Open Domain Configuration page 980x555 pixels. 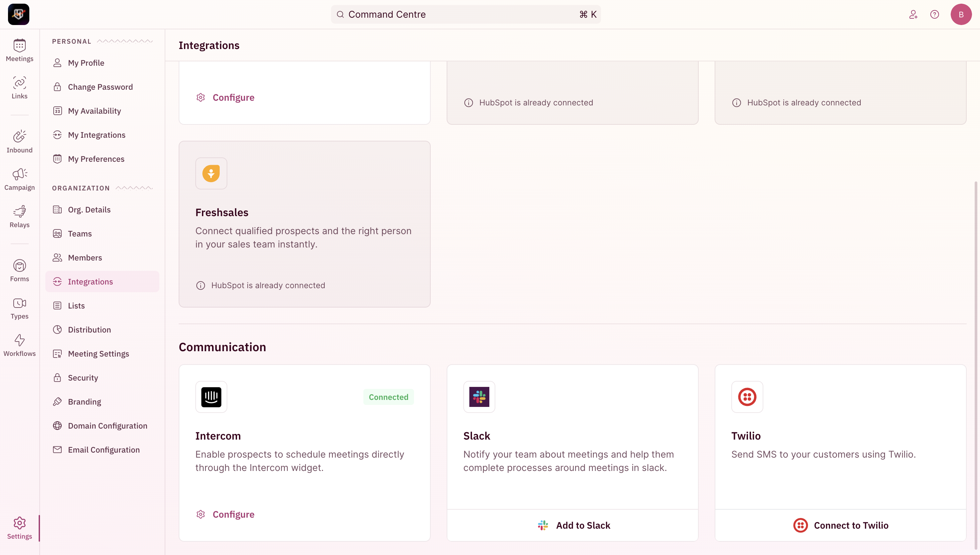coord(102,426)
